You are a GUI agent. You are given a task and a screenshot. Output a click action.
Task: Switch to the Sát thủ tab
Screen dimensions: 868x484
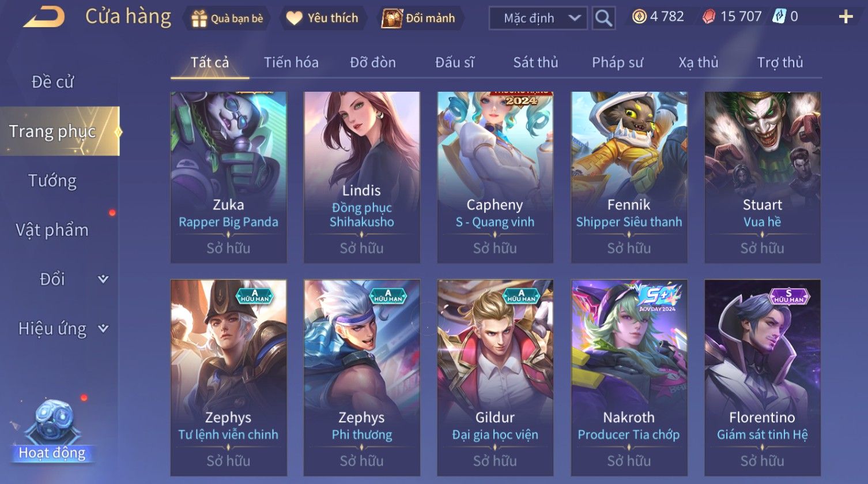[x=535, y=62]
